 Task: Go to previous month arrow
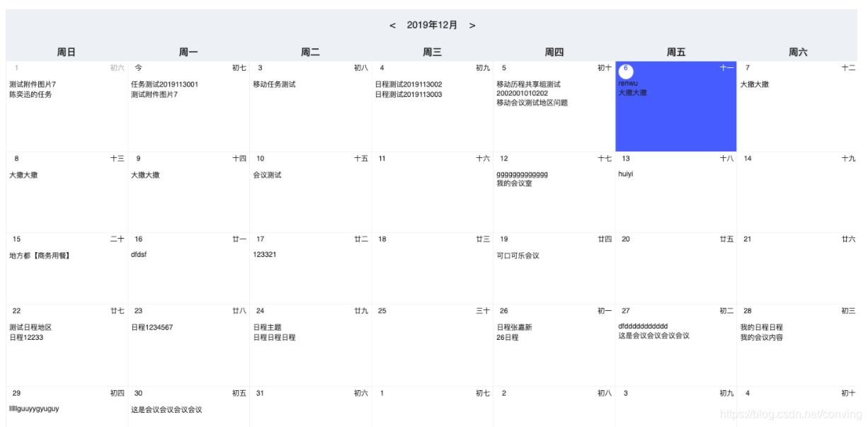(x=392, y=25)
